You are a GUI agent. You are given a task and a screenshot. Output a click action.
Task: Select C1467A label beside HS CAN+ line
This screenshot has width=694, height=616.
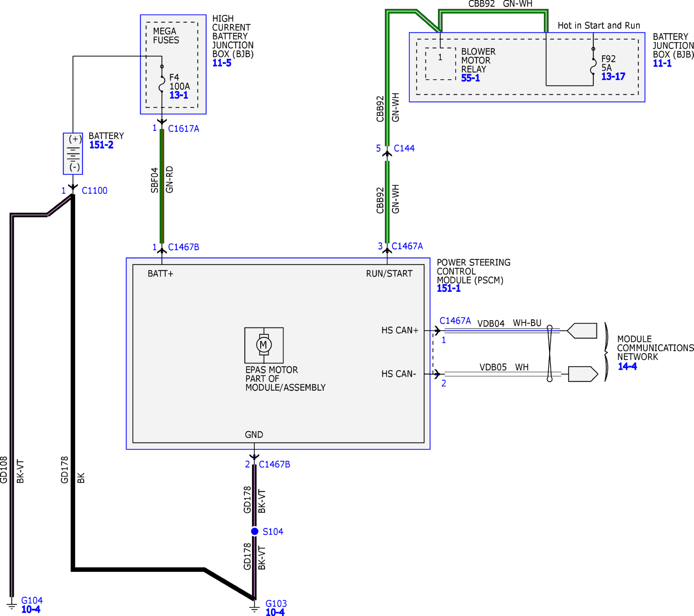(455, 321)
